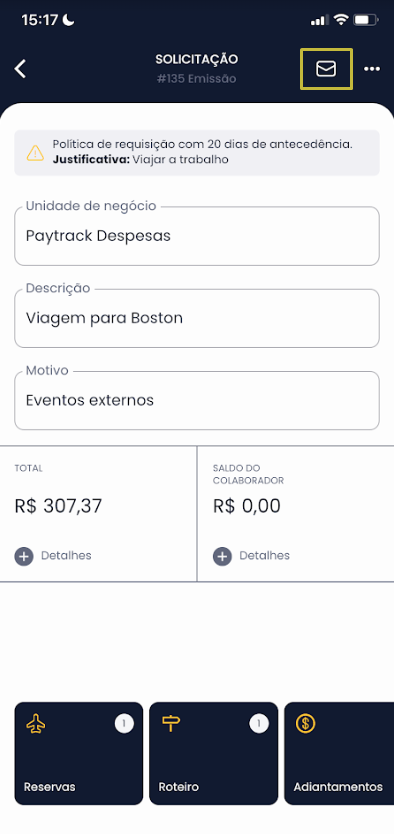Viewport: 394px width, 834px height.
Task: Select the Unidade de negócio field
Action: click(197, 236)
